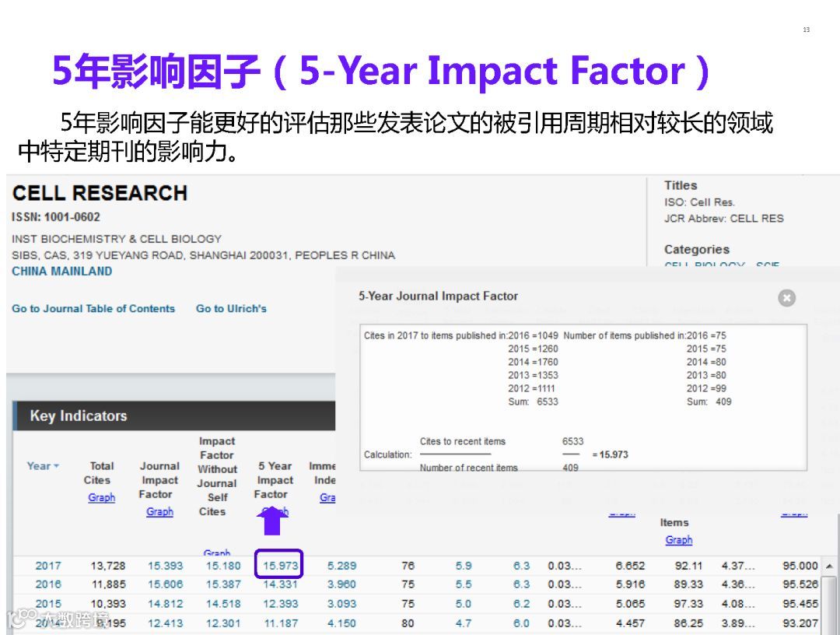Image resolution: width=840 pixels, height=635 pixels.
Task: Click journal impact factor 14.812
Action: click(x=165, y=603)
